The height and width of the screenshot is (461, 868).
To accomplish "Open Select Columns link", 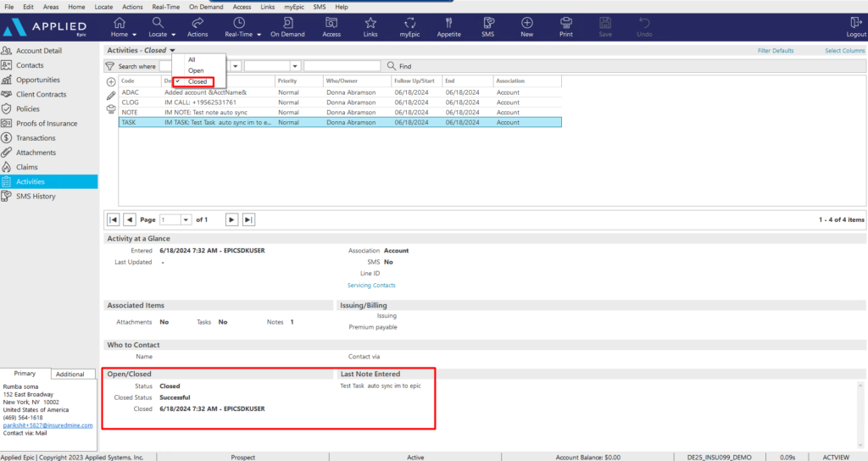I will click(x=845, y=50).
